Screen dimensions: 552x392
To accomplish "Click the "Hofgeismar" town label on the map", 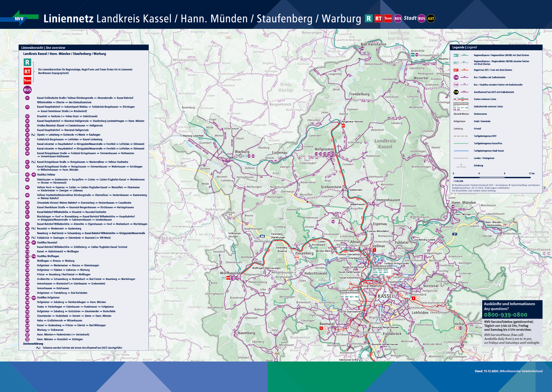I will tap(324, 149).
